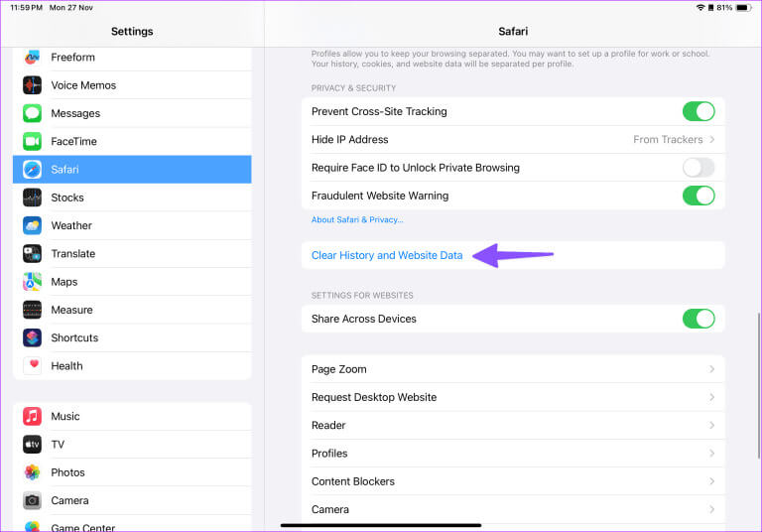Viewport: 762px width, 532px height.
Task: Tap the sidebar Camera app icon
Action: point(32,500)
